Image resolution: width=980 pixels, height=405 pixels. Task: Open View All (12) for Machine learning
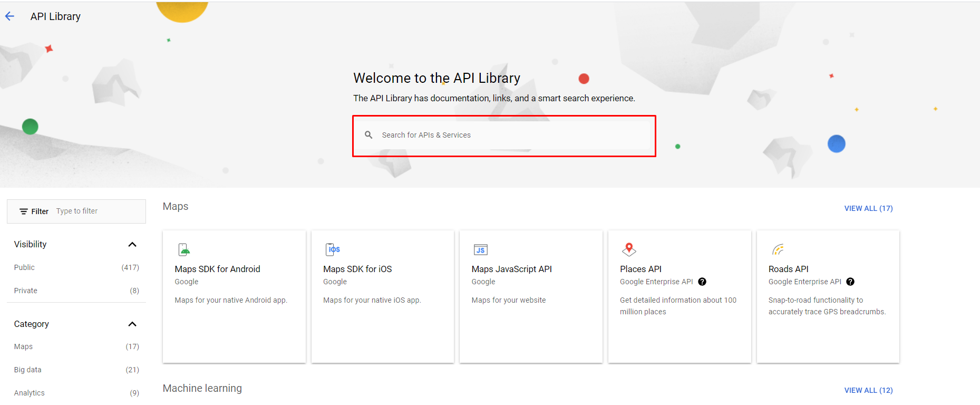[x=868, y=390]
